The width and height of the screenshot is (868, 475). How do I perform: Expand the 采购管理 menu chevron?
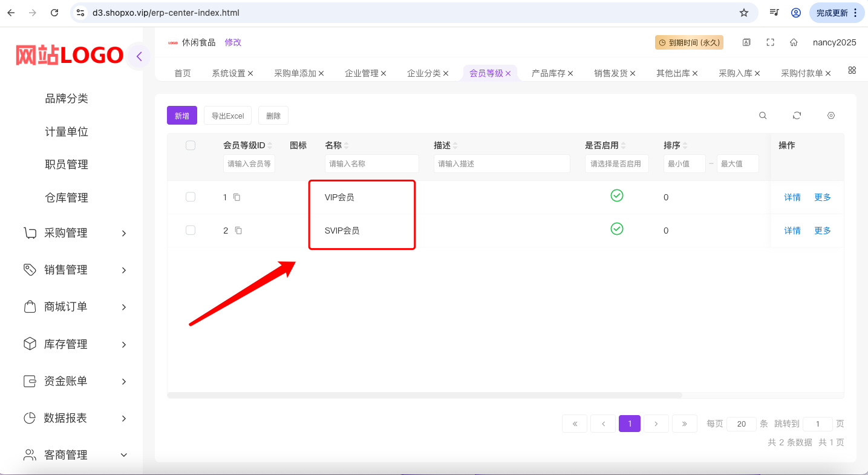pyautogui.click(x=124, y=234)
